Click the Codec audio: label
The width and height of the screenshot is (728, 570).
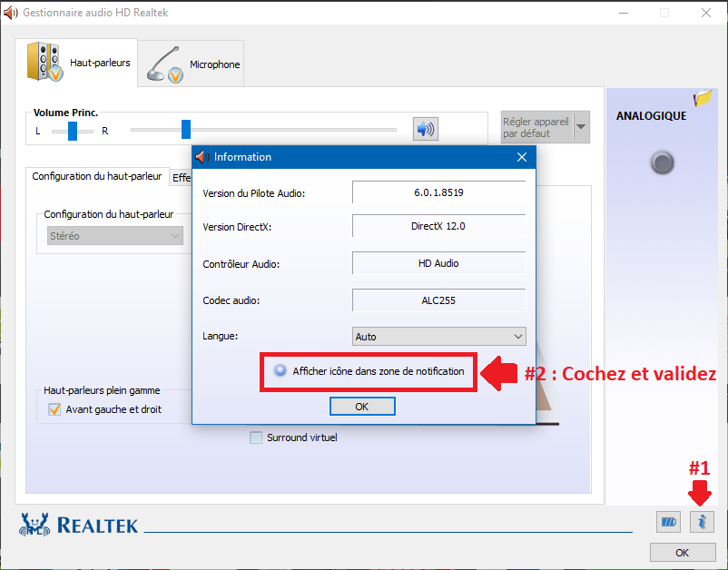(231, 300)
